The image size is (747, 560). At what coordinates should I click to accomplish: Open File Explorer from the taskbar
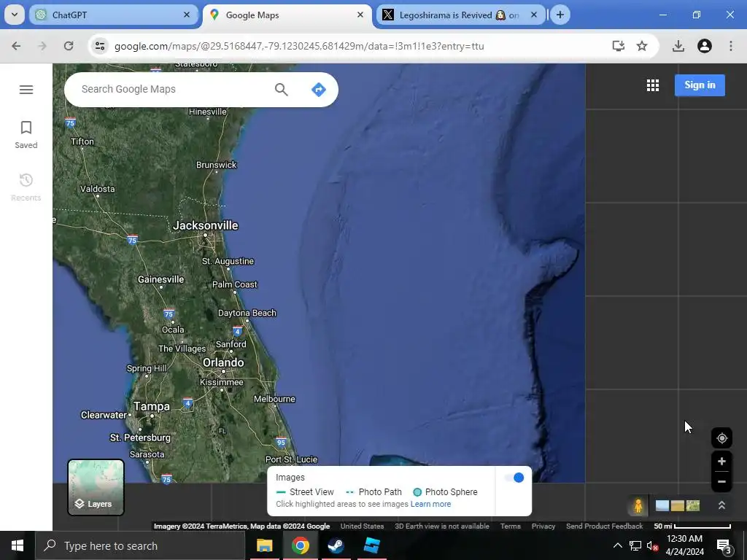(264, 545)
